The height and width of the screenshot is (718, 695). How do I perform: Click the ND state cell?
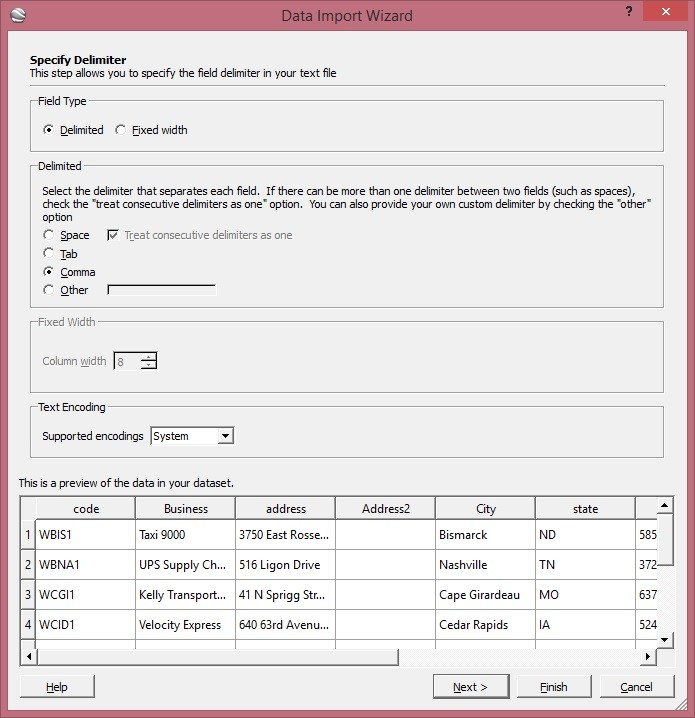coord(585,534)
